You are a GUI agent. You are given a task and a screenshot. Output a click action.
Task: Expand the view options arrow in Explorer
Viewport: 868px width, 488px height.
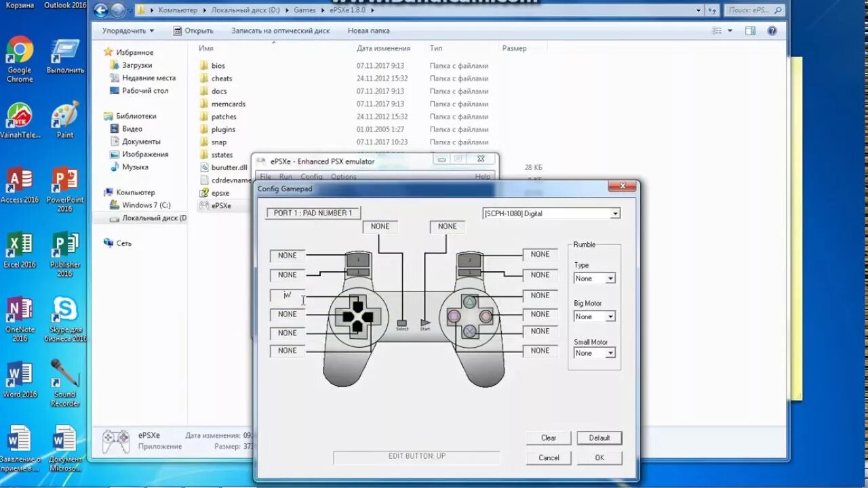pyautogui.click(x=730, y=30)
